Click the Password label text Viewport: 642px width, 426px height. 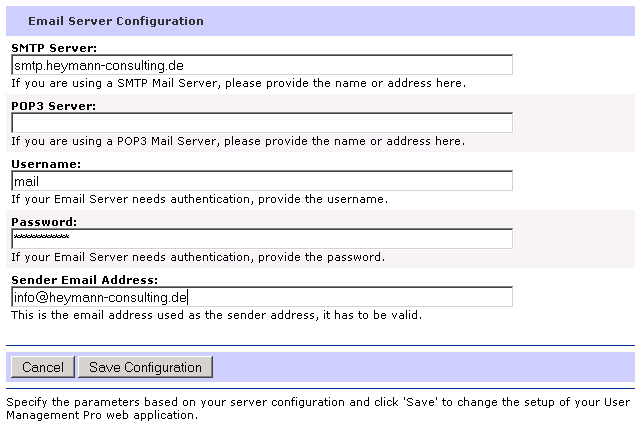click(44, 222)
